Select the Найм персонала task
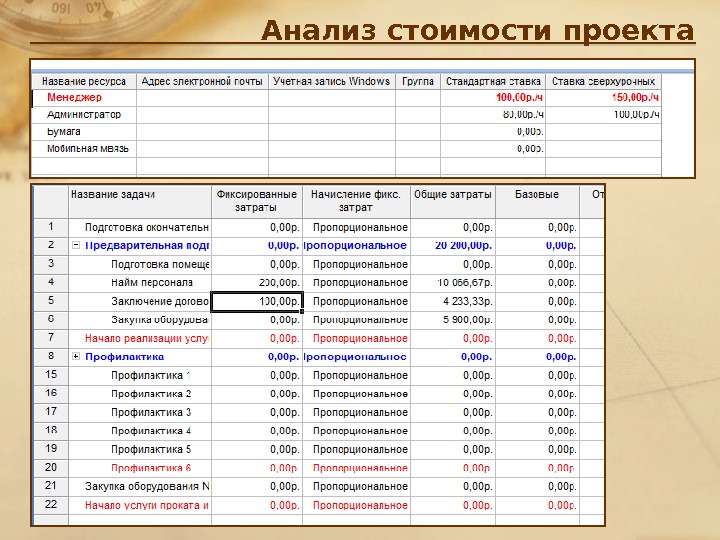 pyautogui.click(x=152, y=283)
